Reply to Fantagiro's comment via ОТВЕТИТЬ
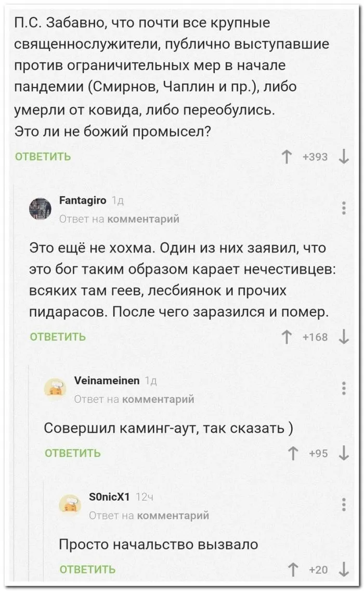 (58, 337)
